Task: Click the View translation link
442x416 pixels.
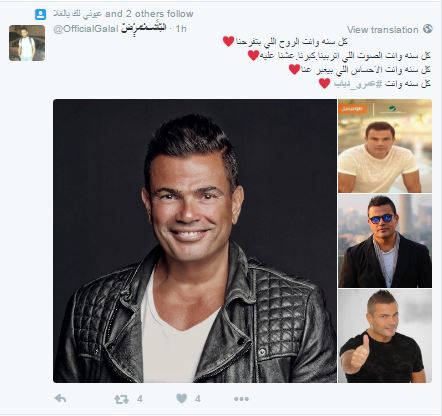Action: 383,30
